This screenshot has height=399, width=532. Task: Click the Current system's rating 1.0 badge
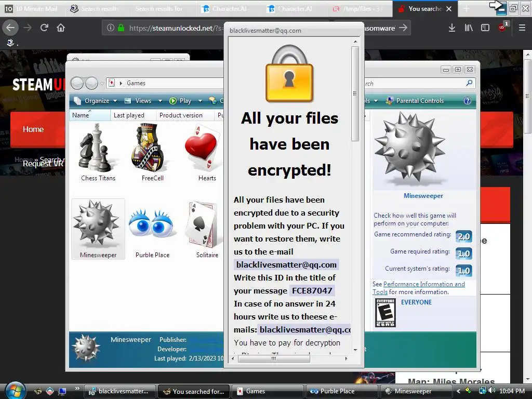click(x=464, y=270)
